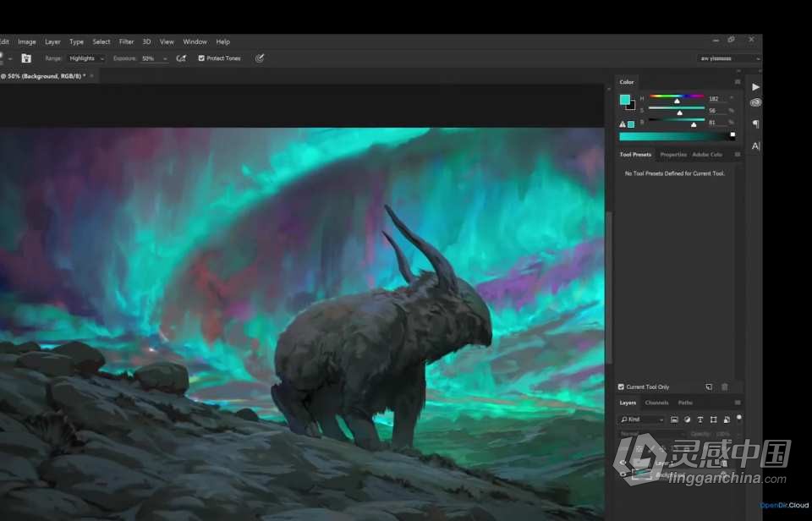Open the Range Highlights dropdown
812x521 pixels.
[86, 58]
